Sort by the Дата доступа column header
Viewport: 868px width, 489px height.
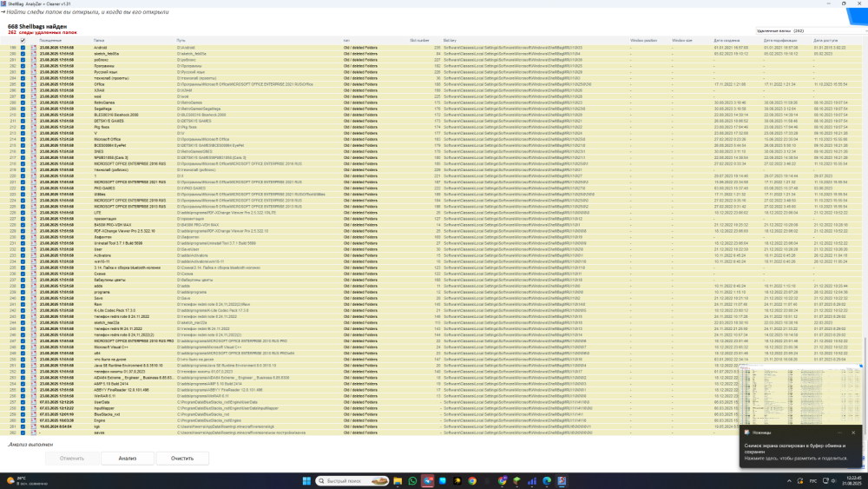pyautogui.click(x=825, y=41)
